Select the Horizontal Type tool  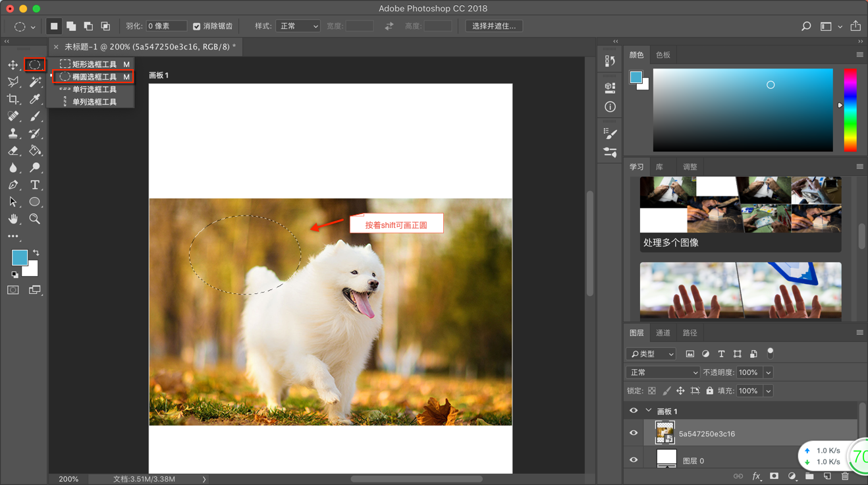[x=35, y=185]
